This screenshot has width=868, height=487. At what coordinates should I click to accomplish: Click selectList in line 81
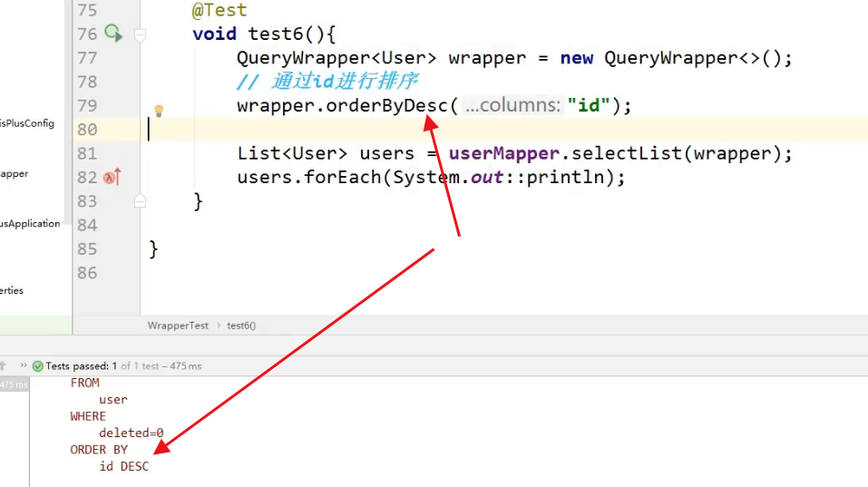pos(627,153)
